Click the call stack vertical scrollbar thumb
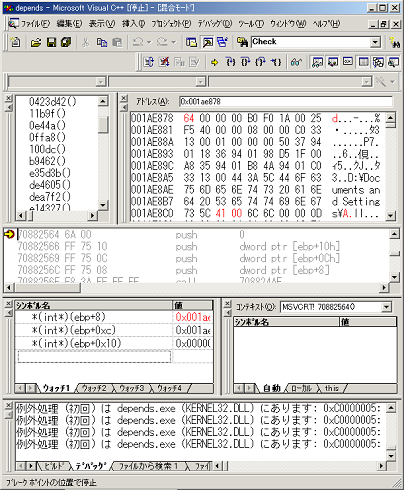This screenshot has height=490, width=404. 103,125
